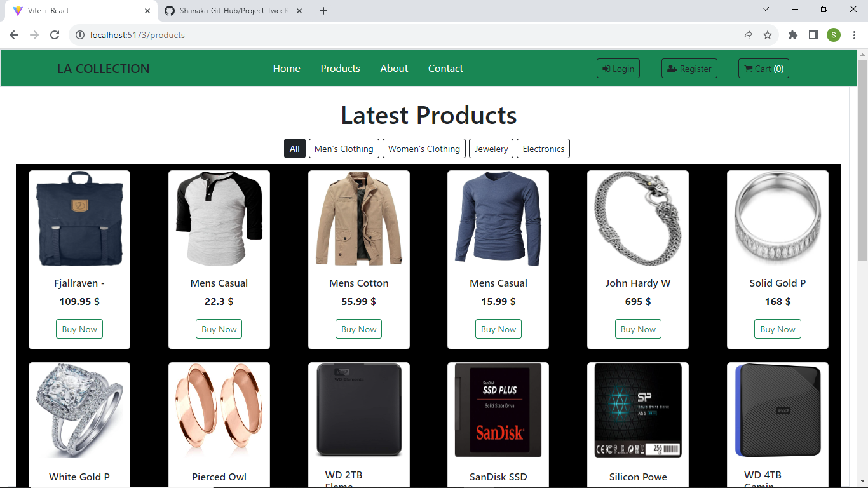Open the Contact page from the navbar
Screen dimensions: 868x488
coord(445,68)
